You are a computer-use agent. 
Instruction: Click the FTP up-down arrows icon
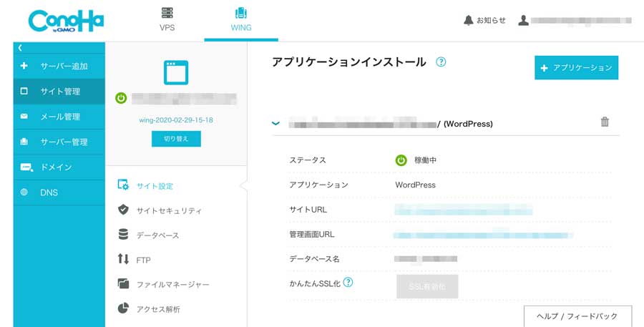point(123,258)
